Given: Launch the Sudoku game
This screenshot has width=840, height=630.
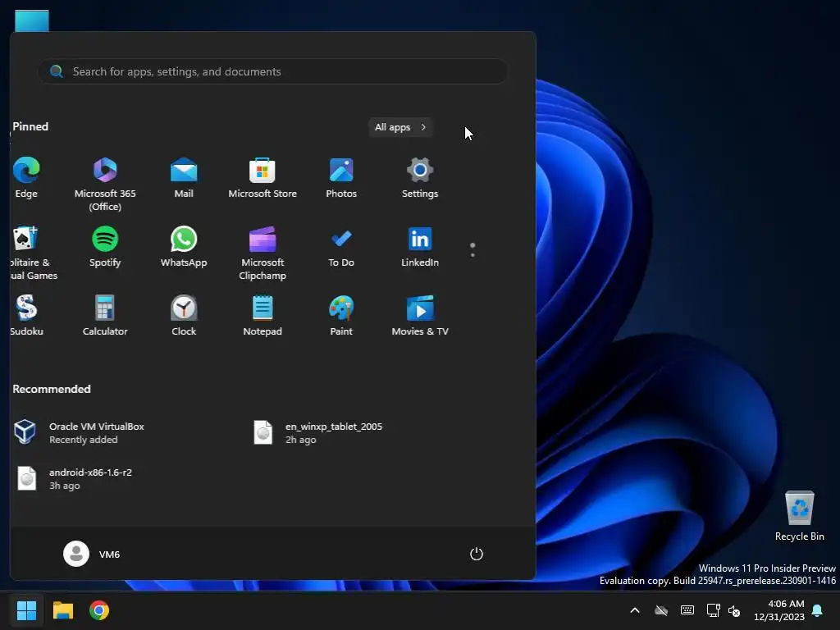Looking at the screenshot, I should 26,316.
